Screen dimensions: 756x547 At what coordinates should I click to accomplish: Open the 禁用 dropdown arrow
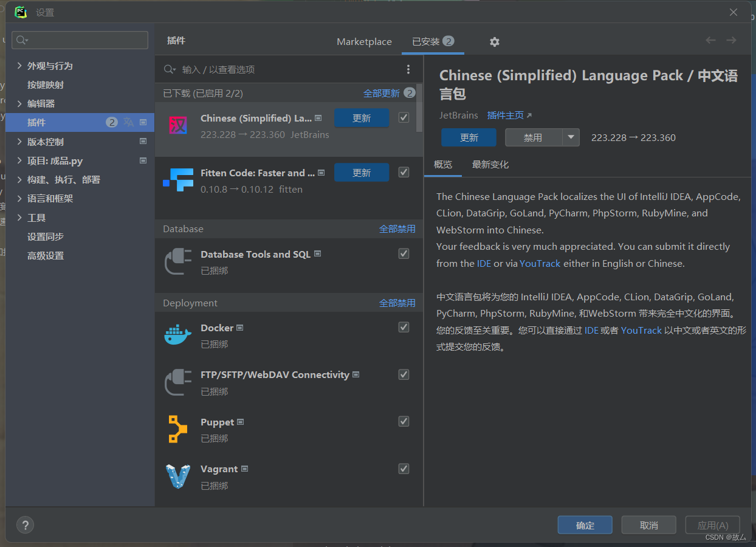coord(571,137)
